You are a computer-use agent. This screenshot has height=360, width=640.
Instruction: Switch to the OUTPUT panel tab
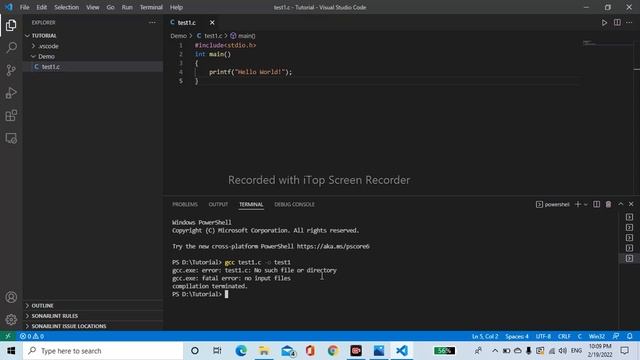point(218,204)
